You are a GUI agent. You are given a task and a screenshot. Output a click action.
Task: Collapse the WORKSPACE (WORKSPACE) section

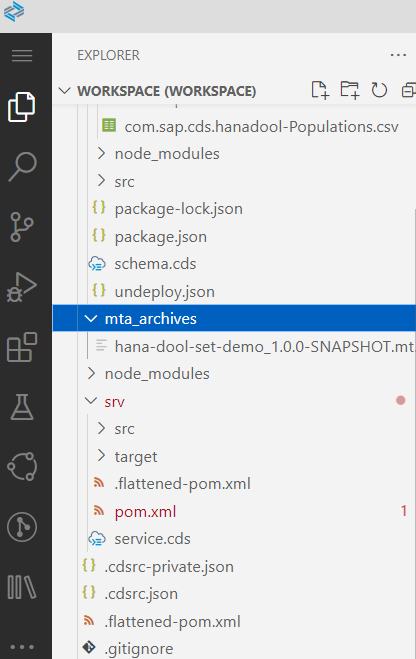click(x=64, y=91)
